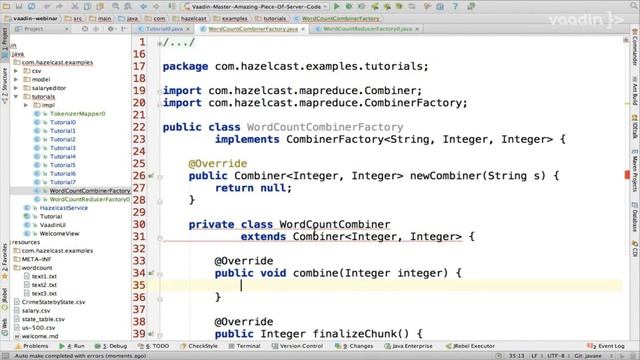Viewport: 640px width, 360px height.
Task: Select WordCountCombinerFactory.java tab
Action: coord(253,29)
